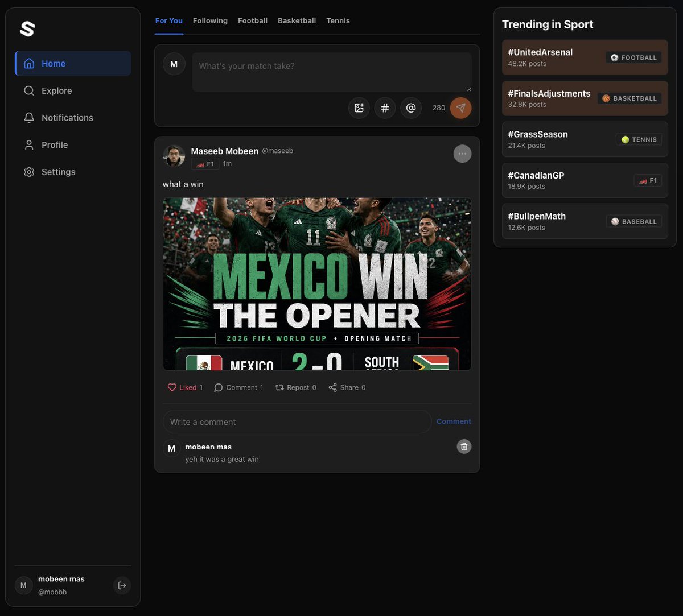This screenshot has width=683, height=616.
Task: Share the post by Maseeb Mobeen
Action: pos(347,387)
